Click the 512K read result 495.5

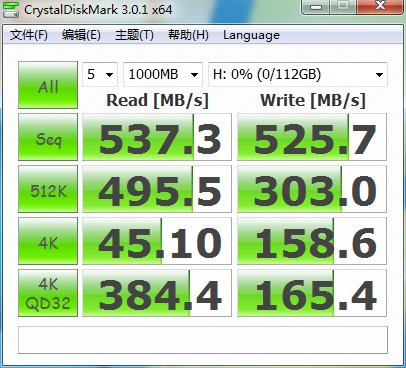point(157,189)
